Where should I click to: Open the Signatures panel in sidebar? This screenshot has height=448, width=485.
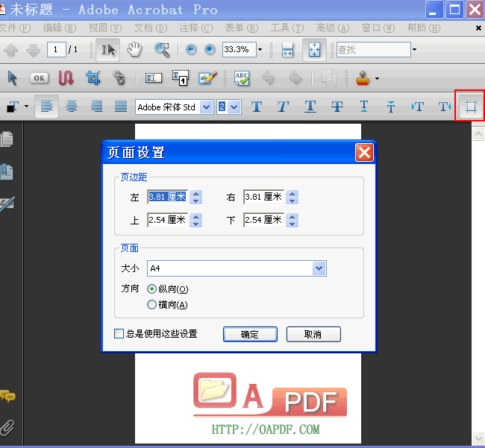point(7,204)
